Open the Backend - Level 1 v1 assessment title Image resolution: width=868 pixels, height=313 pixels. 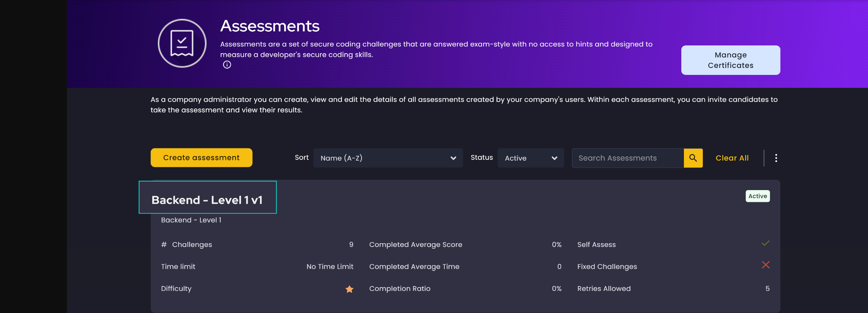tap(207, 200)
